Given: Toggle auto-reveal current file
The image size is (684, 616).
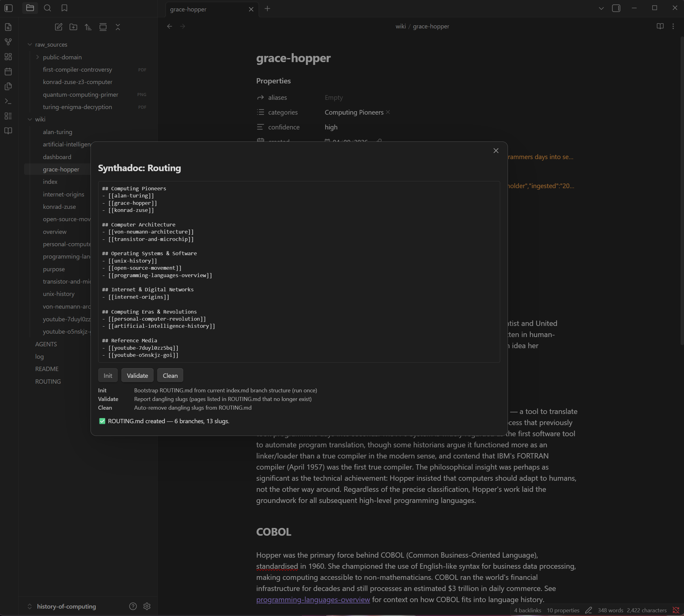Looking at the screenshot, I should tap(103, 27).
